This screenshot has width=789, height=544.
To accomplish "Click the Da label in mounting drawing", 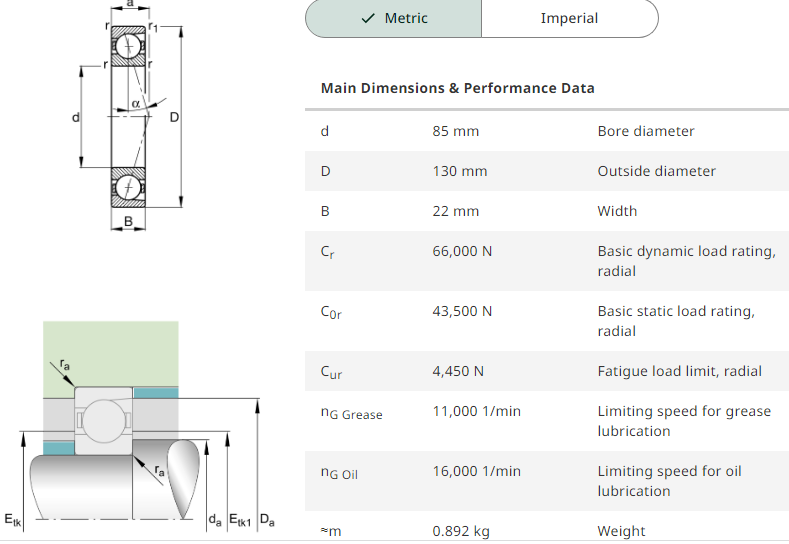I will [267, 519].
